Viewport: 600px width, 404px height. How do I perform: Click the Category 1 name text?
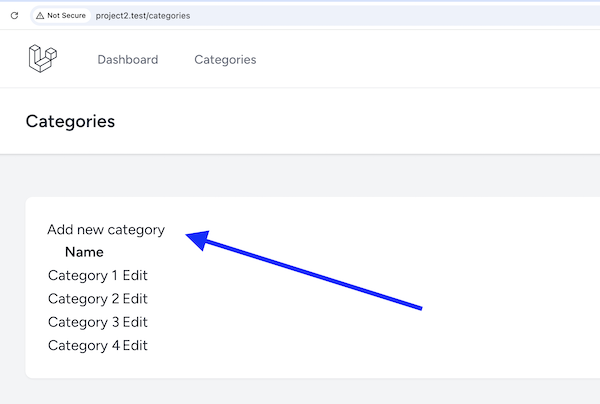[83, 275]
